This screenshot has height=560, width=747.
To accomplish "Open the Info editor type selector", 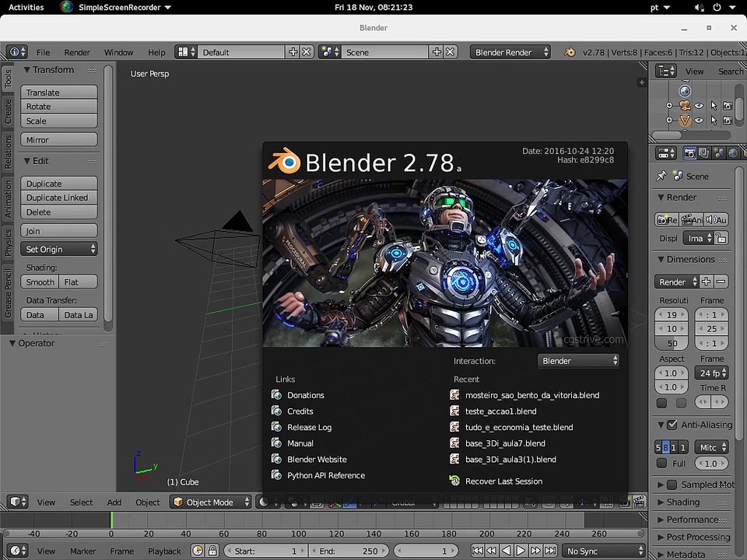I will tap(17, 52).
